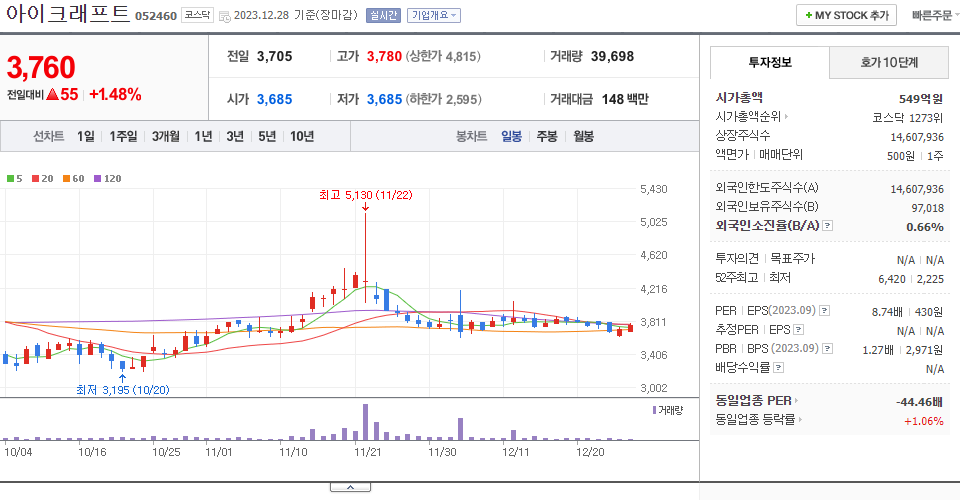Viewport: 960px width, 500px height.
Task: Select the 3년 line chart period
Action: pyautogui.click(x=235, y=136)
